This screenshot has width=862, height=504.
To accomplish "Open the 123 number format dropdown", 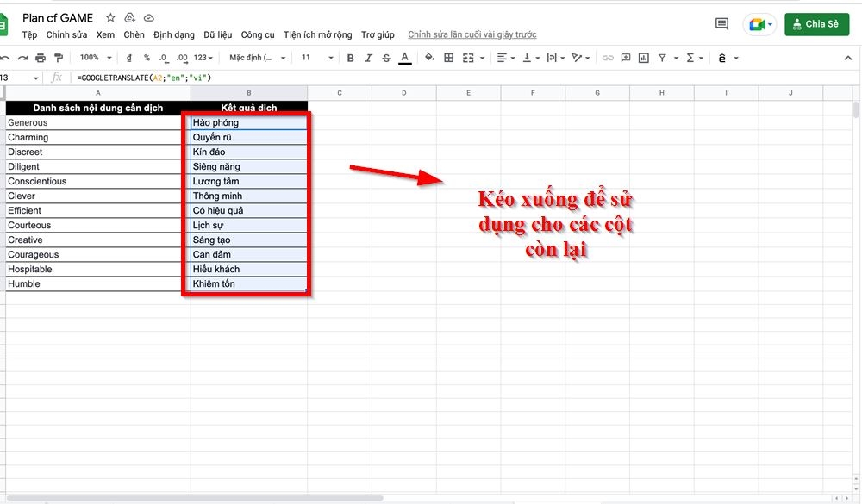I will pyautogui.click(x=203, y=58).
